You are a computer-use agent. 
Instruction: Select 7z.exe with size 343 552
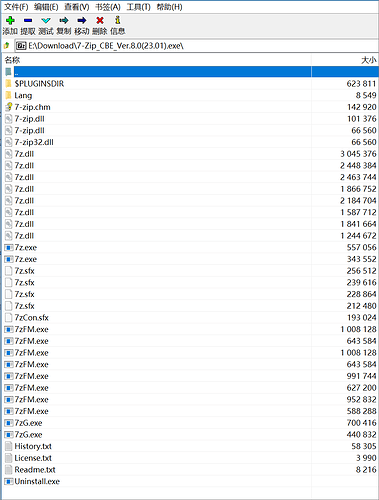point(191,259)
